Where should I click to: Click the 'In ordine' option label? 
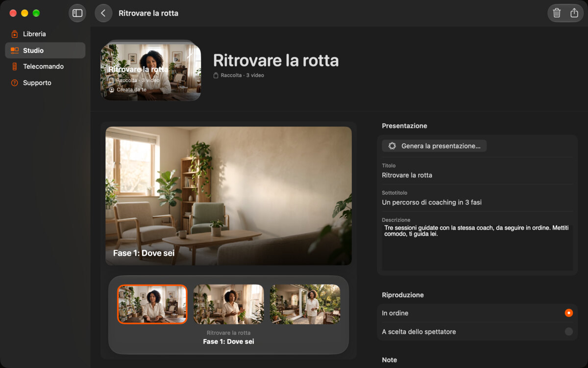(395, 313)
